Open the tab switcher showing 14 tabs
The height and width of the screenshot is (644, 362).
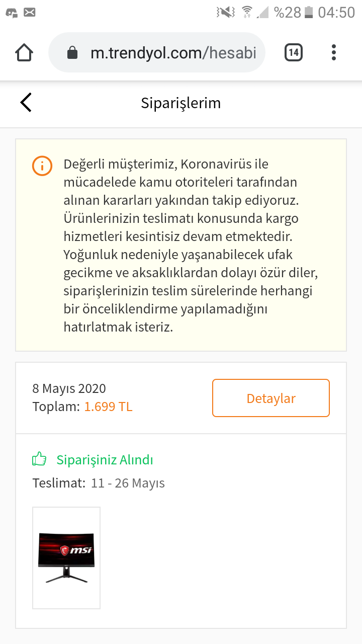click(294, 52)
